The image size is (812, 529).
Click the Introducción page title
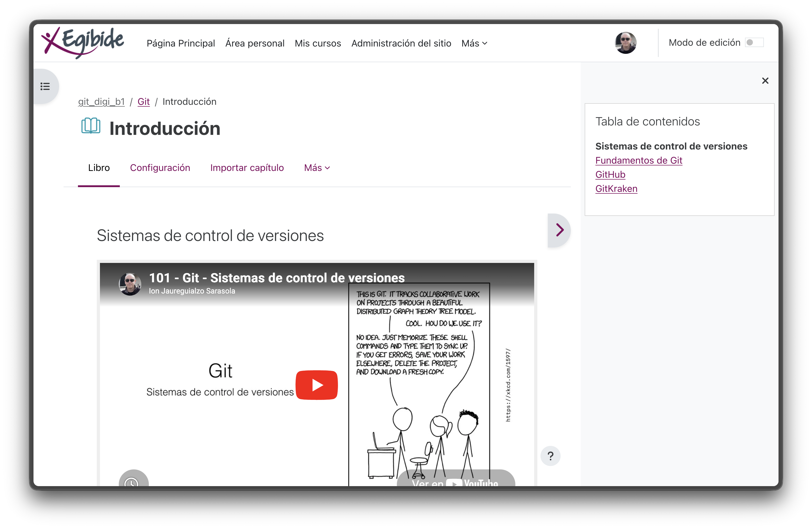[x=165, y=129]
